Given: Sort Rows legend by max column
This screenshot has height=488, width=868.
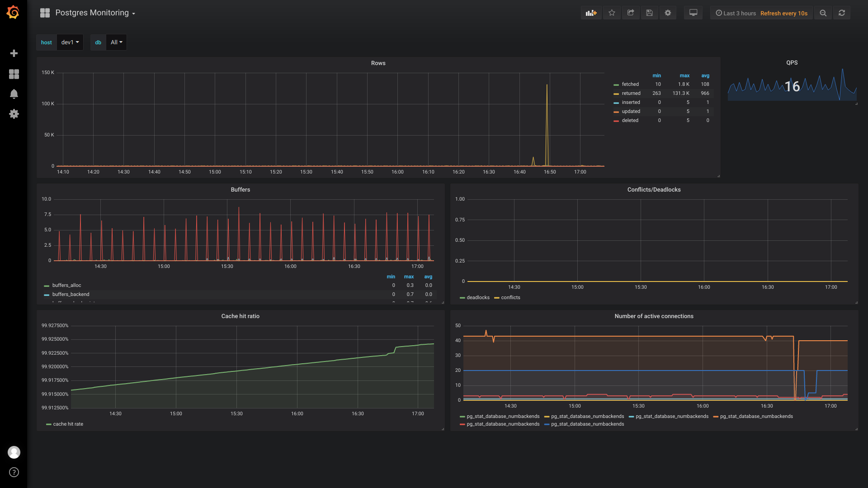Looking at the screenshot, I should pos(684,75).
